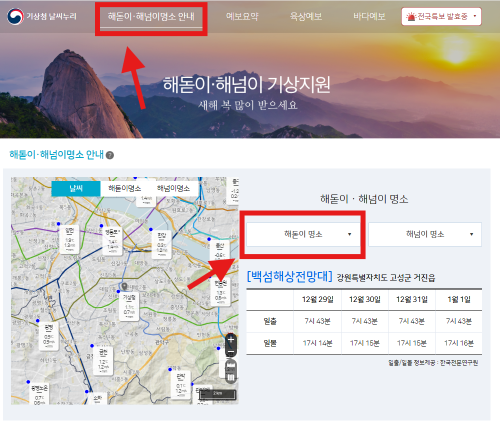This screenshot has width=500, height=426.
Task: Switch to the 해돋이명소 map tab
Action: pyautogui.click(x=125, y=188)
